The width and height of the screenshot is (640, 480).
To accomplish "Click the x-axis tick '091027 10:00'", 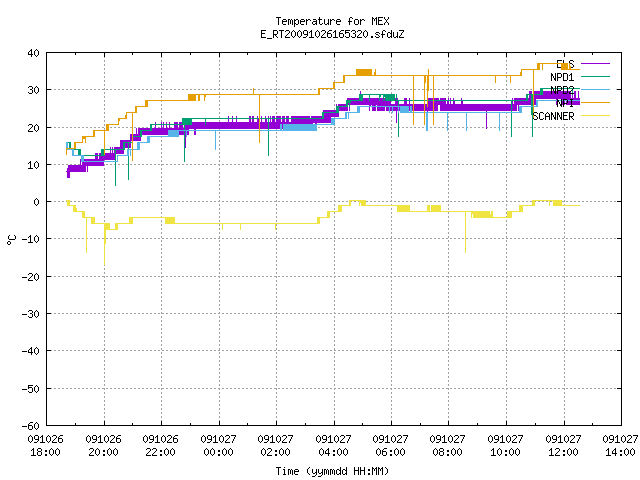I will pyautogui.click(x=506, y=446).
